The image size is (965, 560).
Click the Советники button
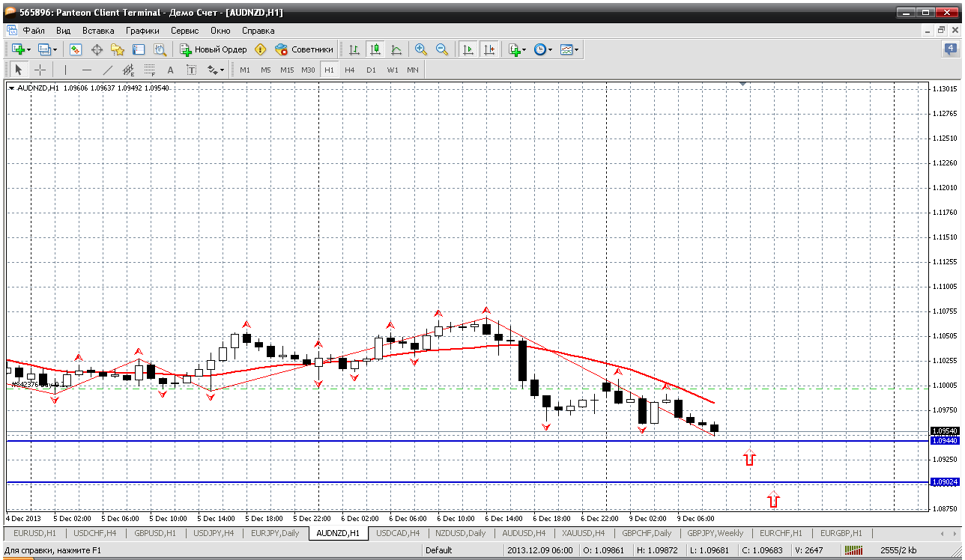[x=304, y=49]
